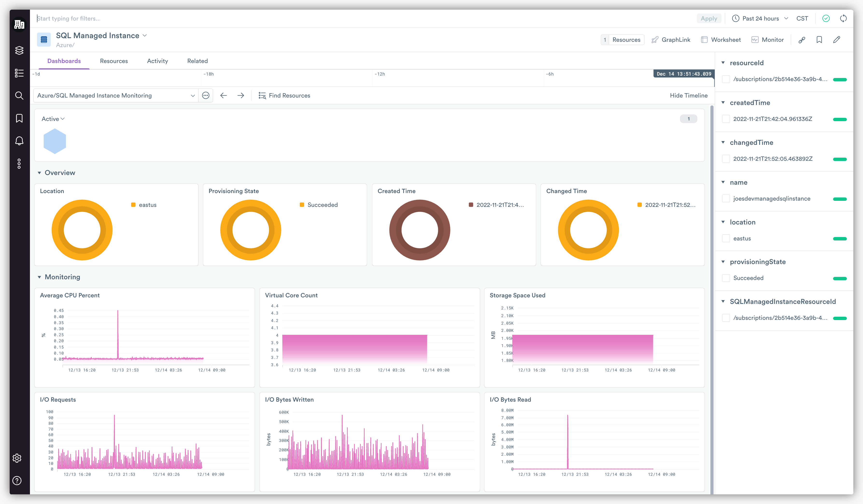Open GraphLink
The height and width of the screenshot is (504, 863).
671,40
